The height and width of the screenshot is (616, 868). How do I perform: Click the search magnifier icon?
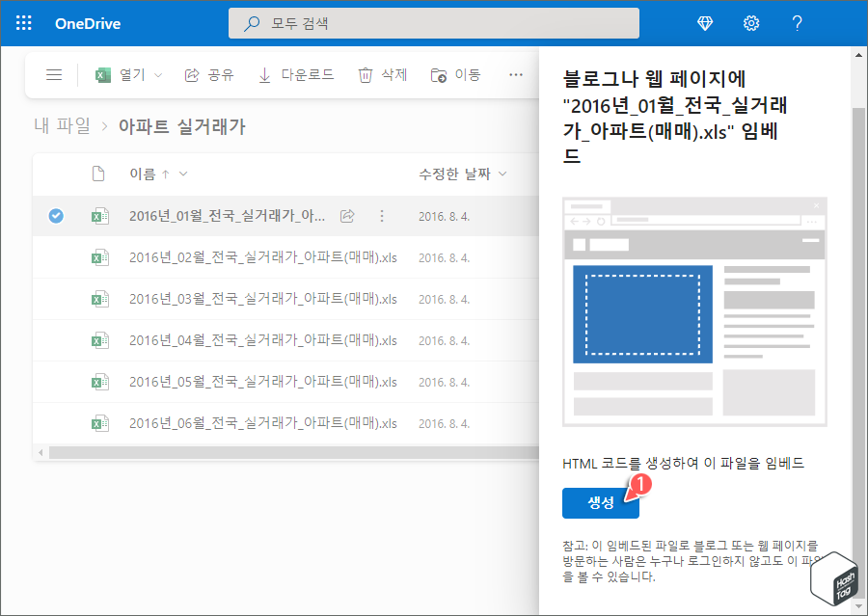tap(252, 23)
